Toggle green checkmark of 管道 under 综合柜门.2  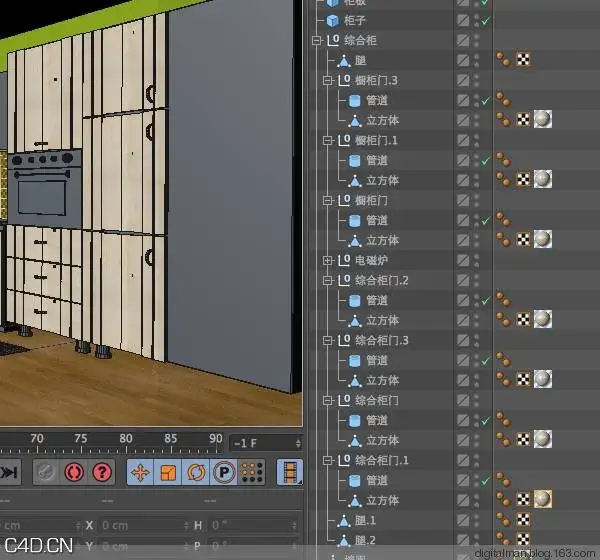(x=485, y=301)
